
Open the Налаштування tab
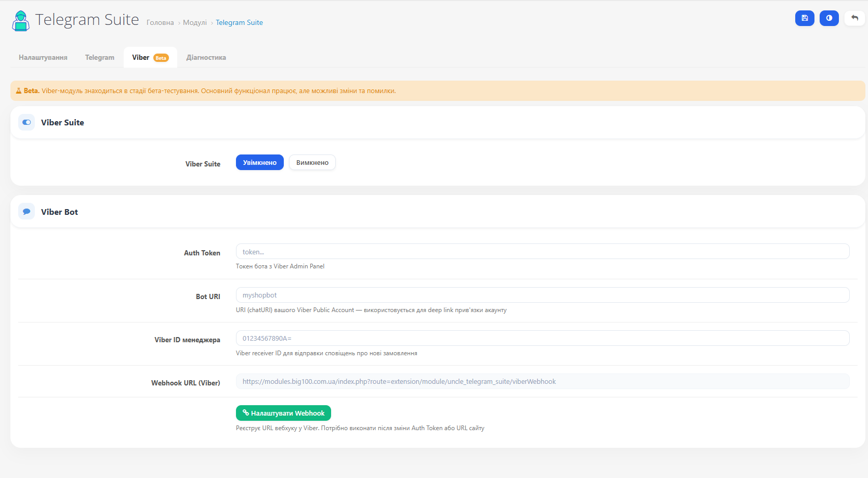(43, 57)
